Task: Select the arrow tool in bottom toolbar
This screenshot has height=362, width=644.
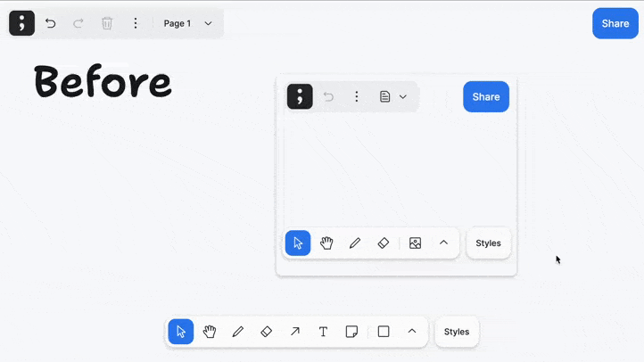Action: pyautogui.click(x=295, y=332)
